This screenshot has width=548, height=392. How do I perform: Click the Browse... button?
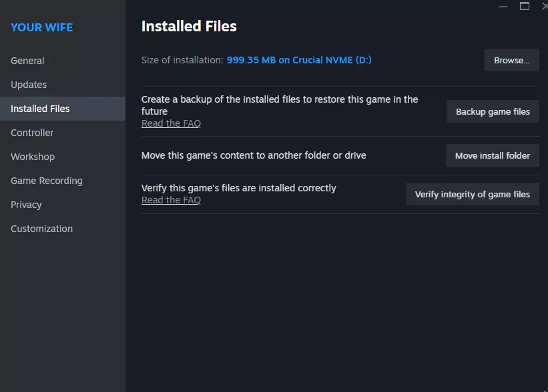coord(511,60)
